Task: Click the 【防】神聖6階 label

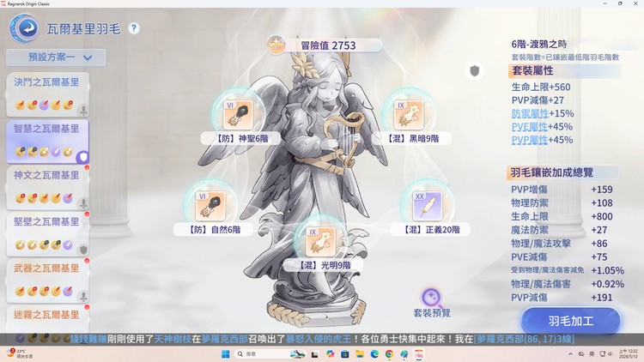Action: coord(240,139)
